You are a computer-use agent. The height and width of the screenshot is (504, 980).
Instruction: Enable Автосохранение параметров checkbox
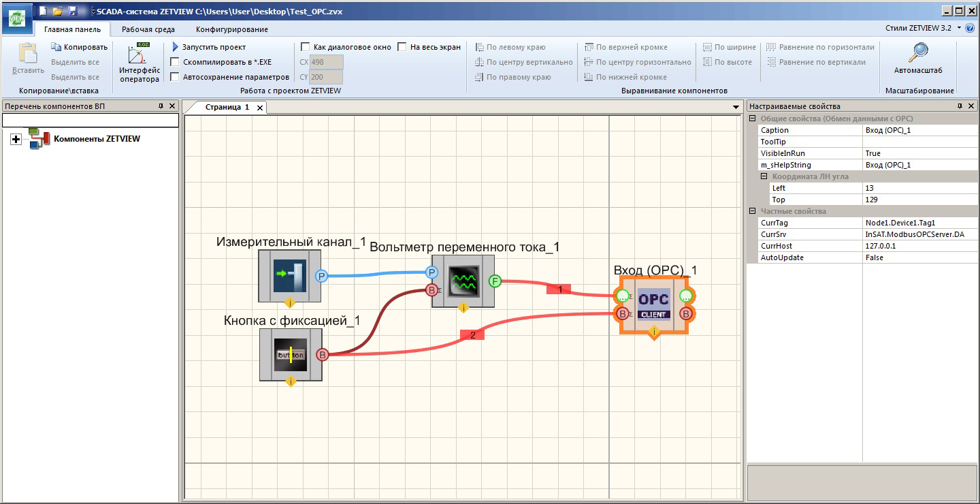point(175,77)
